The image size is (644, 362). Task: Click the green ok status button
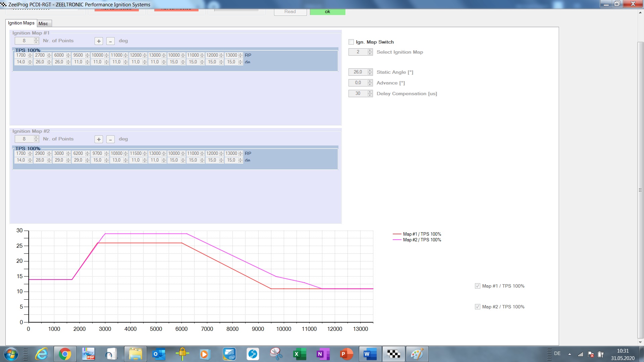pos(327,12)
